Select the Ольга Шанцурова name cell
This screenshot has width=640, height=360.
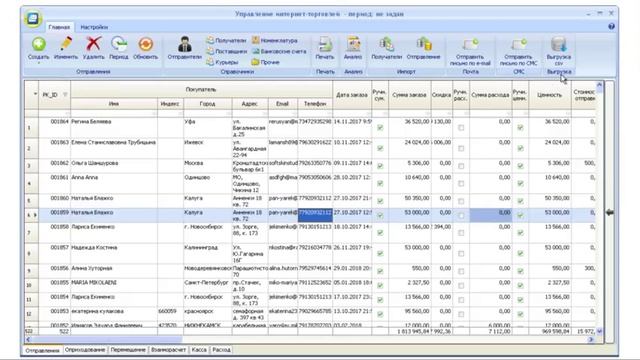(114, 166)
